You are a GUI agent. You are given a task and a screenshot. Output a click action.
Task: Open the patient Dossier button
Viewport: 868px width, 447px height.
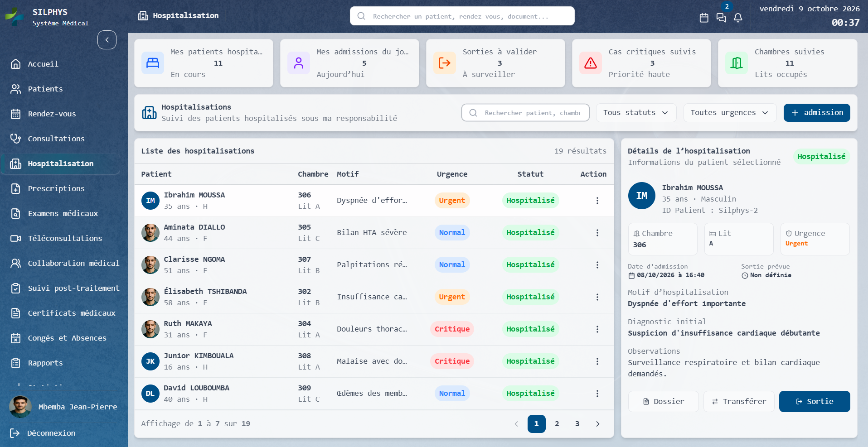click(x=664, y=401)
